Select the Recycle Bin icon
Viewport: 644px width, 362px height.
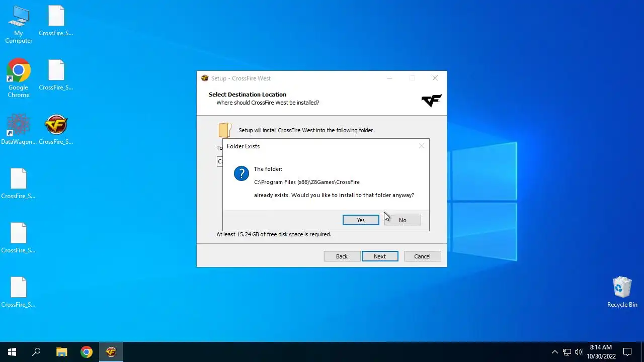click(x=622, y=292)
